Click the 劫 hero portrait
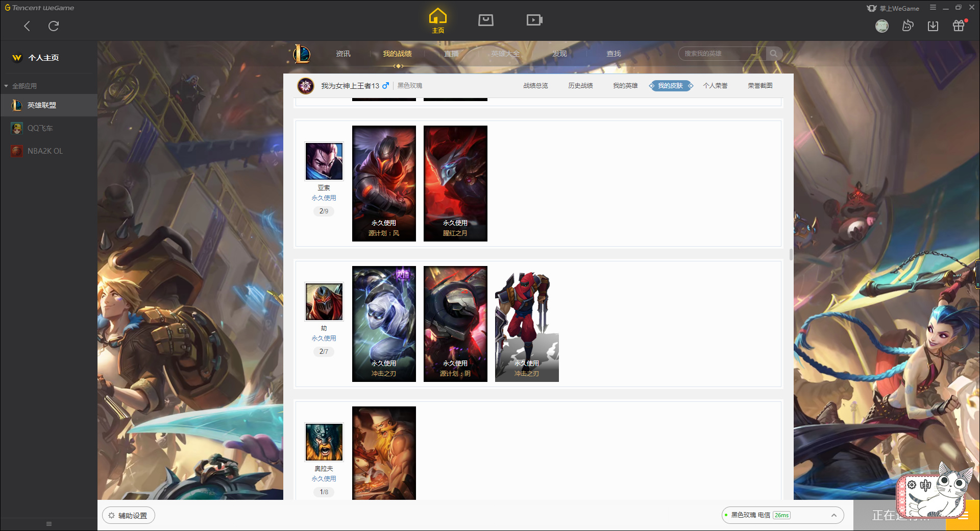The width and height of the screenshot is (980, 531). pos(324,302)
